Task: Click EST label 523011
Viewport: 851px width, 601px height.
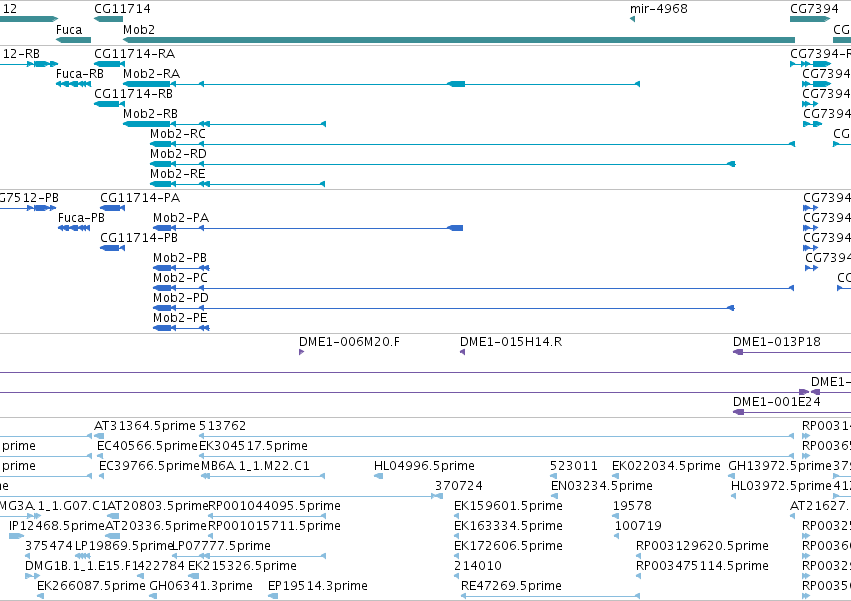Action: [574, 466]
